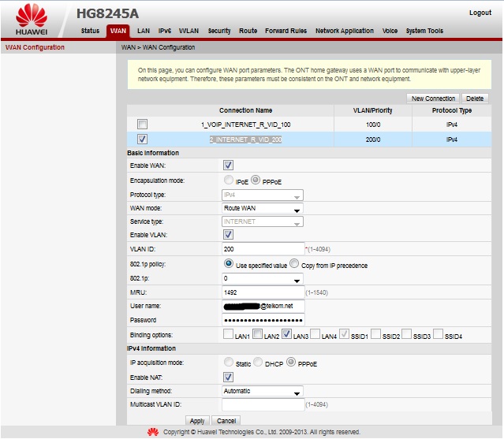Click the Logout link
The height and width of the screenshot is (439, 504).
pyautogui.click(x=480, y=13)
